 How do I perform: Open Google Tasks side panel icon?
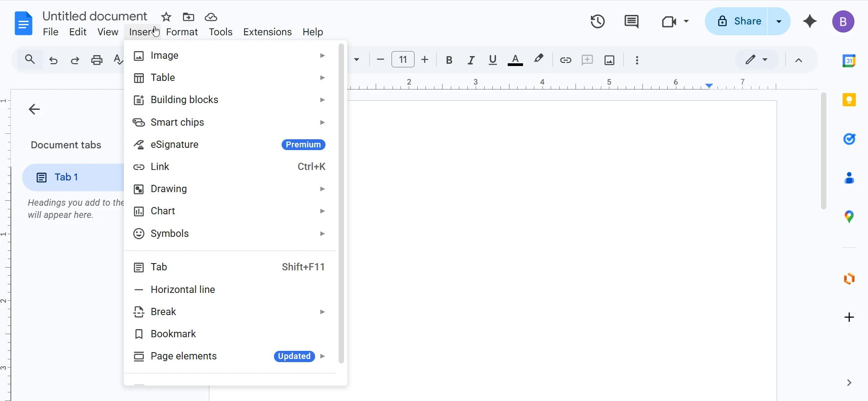tap(849, 139)
